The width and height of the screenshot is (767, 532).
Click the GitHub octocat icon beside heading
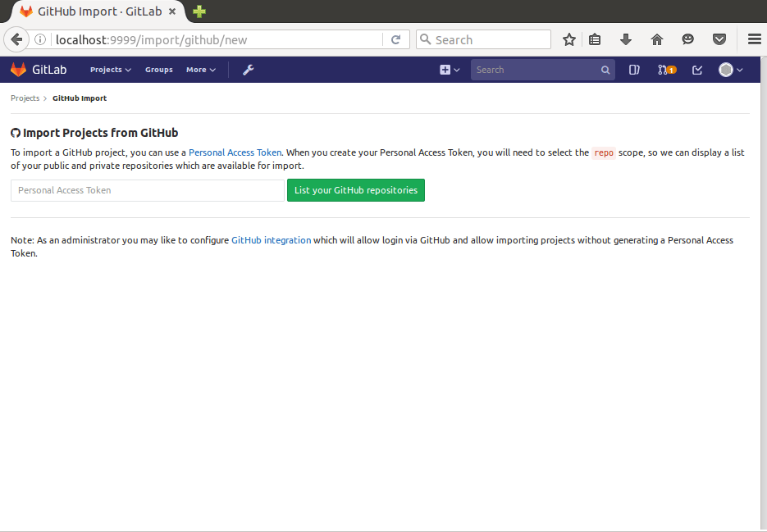tap(16, 133)
